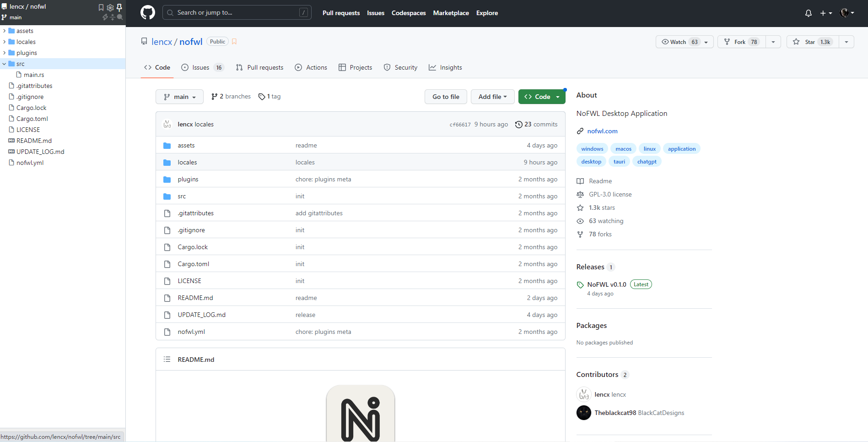The width and height of the screenshot is (868, 442).
Task: Click Theblackcat98 avatar in Contributors
Action: coord(584,413)
